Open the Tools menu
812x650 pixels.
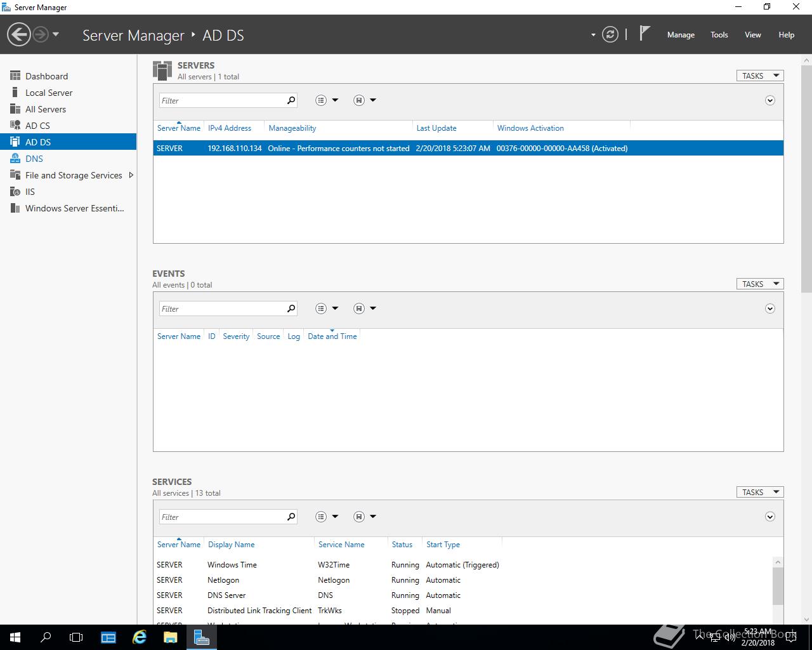(719, 35)
